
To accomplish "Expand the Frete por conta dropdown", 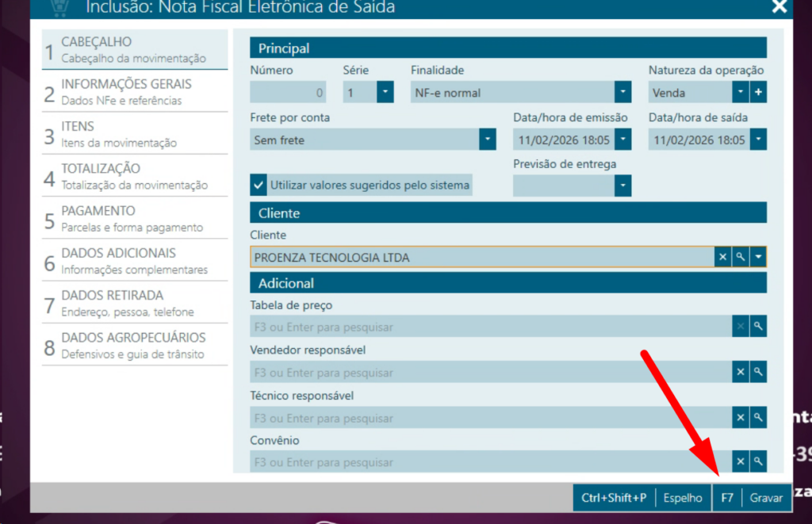I will (487, 140).
